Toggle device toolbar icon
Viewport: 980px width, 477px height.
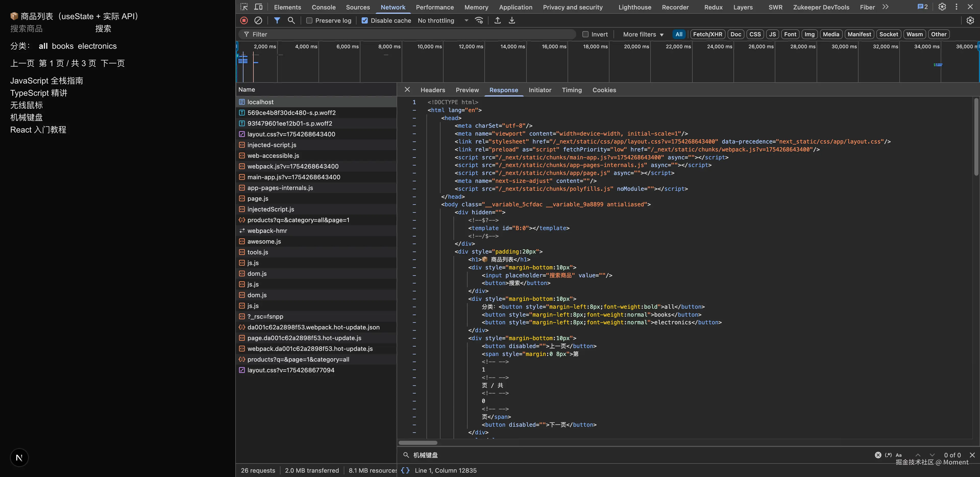pyautogui.click(x=258, y=7)
